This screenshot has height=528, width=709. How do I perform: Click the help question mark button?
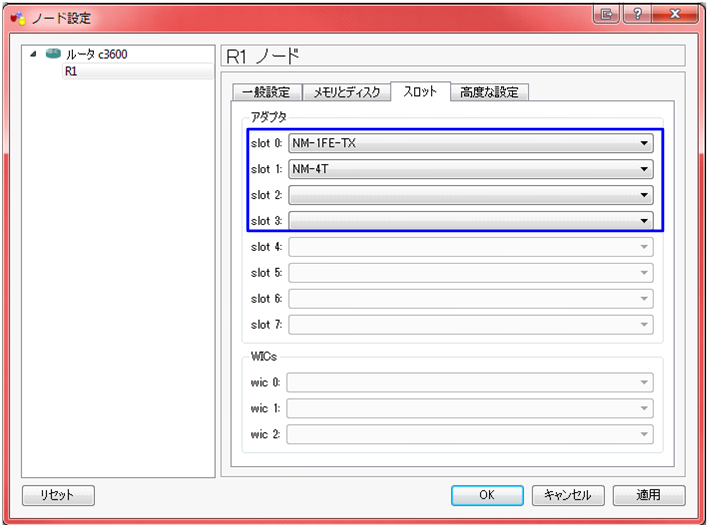[636, 13]
